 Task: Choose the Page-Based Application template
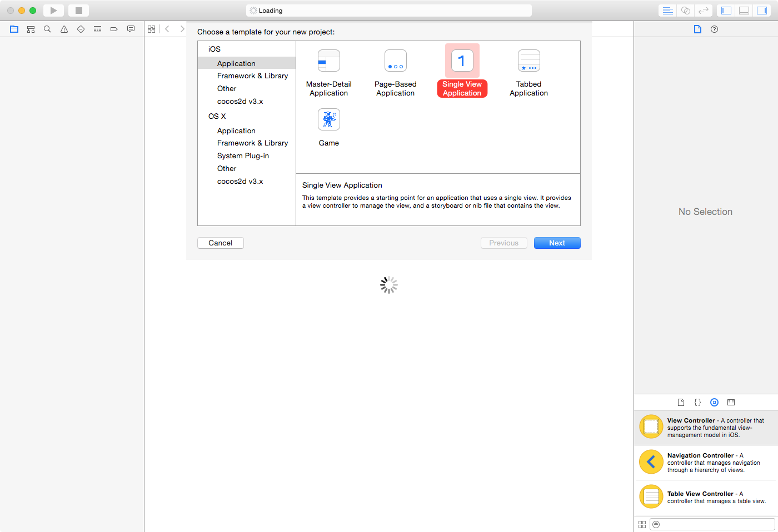(396, 72)
